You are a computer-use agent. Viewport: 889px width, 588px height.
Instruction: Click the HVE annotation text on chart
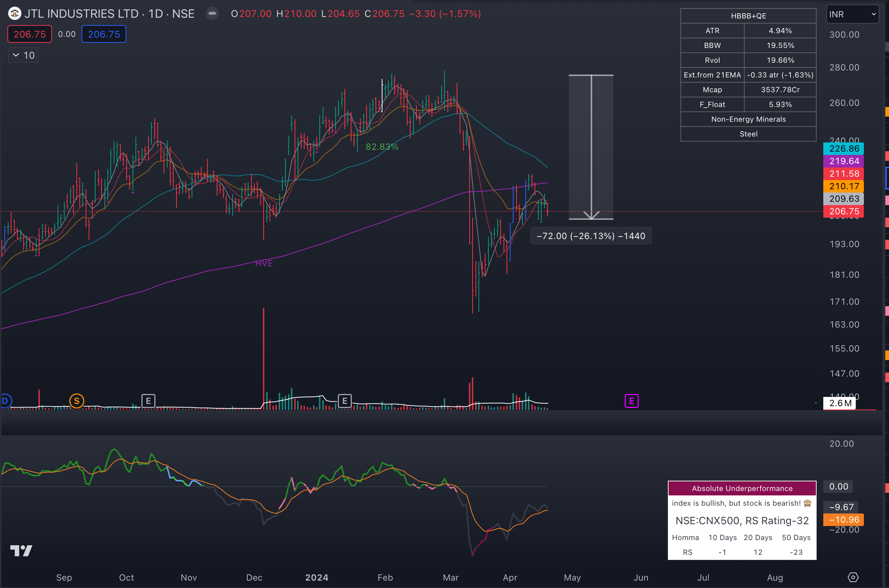coord(264,263)
